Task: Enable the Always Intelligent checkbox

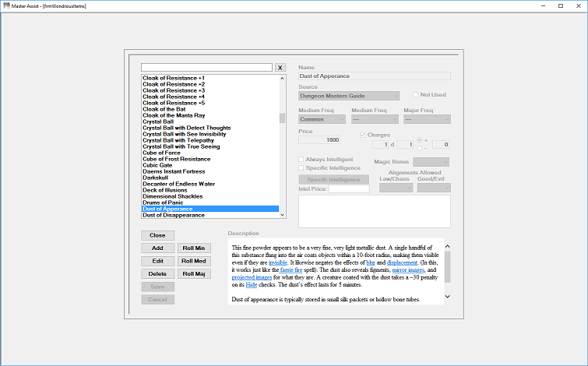Action: 301,160
